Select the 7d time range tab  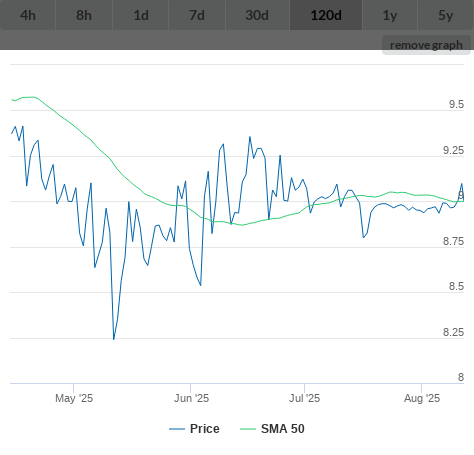click(197, 15)
